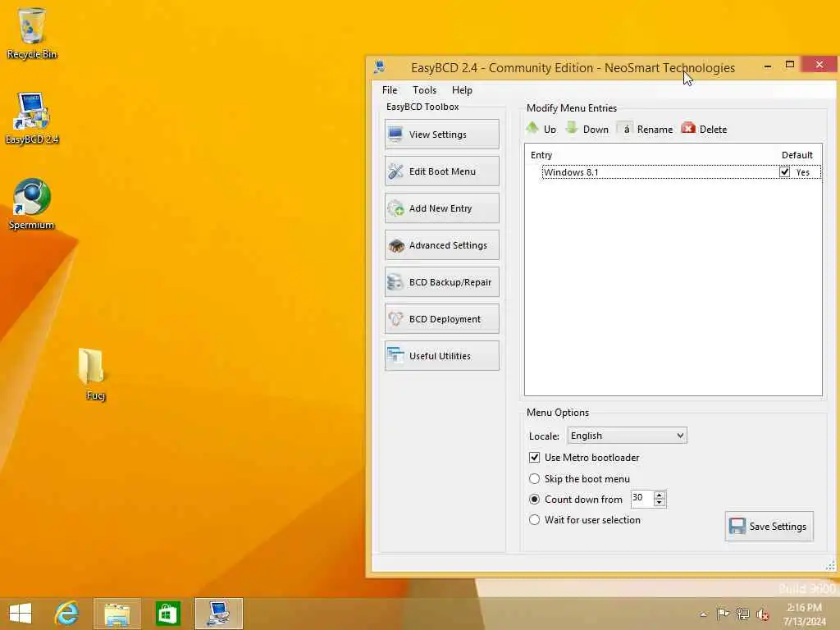Viewport: 840px width, 630px height.
Task: Increase the countdown value with the up arrow
Action: [660, 495]
